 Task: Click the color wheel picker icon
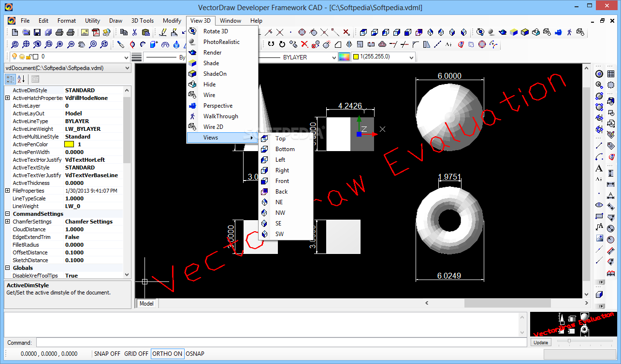[344, 57]
